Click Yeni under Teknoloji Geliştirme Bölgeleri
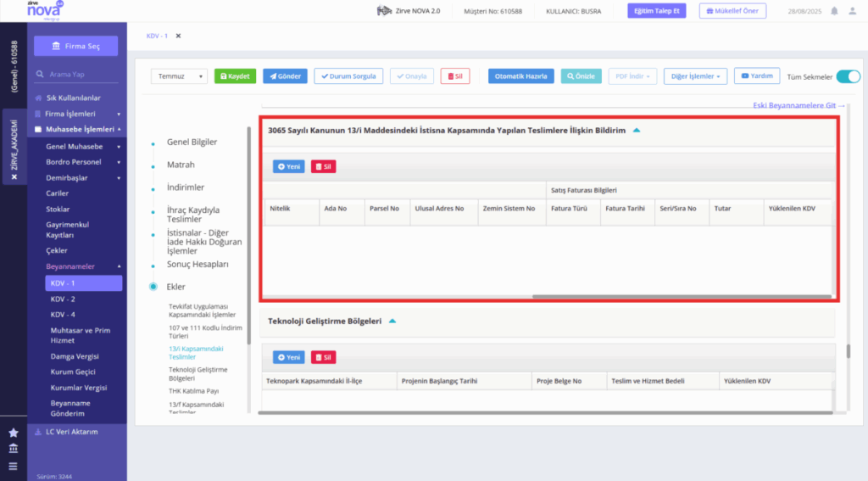868x481 pixels. [288, 357]
